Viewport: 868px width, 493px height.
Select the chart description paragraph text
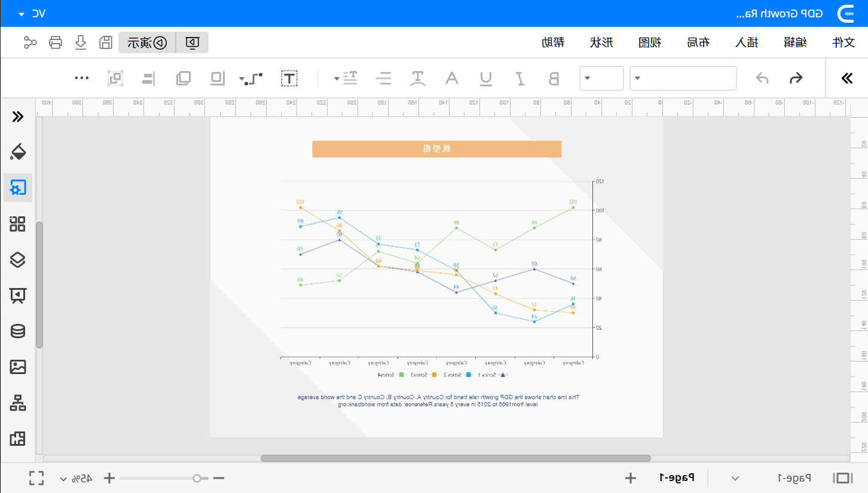pyautogui.click(x=438, y=400)
